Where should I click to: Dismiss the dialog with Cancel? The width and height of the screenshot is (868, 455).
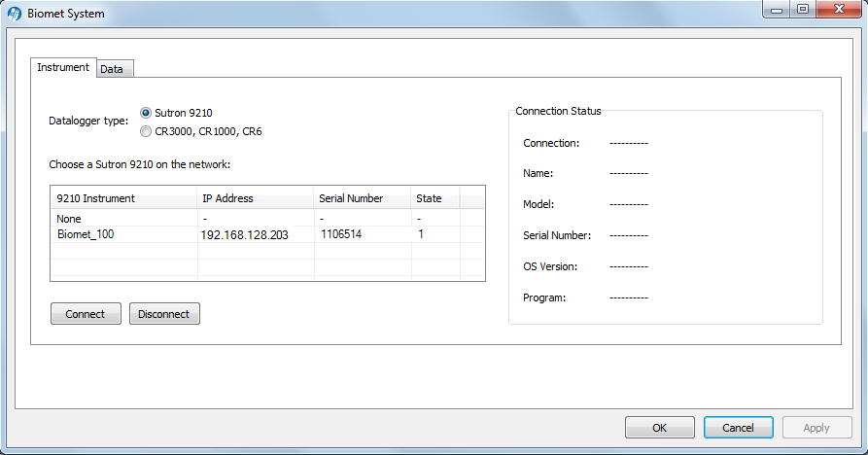pos(739,428)
